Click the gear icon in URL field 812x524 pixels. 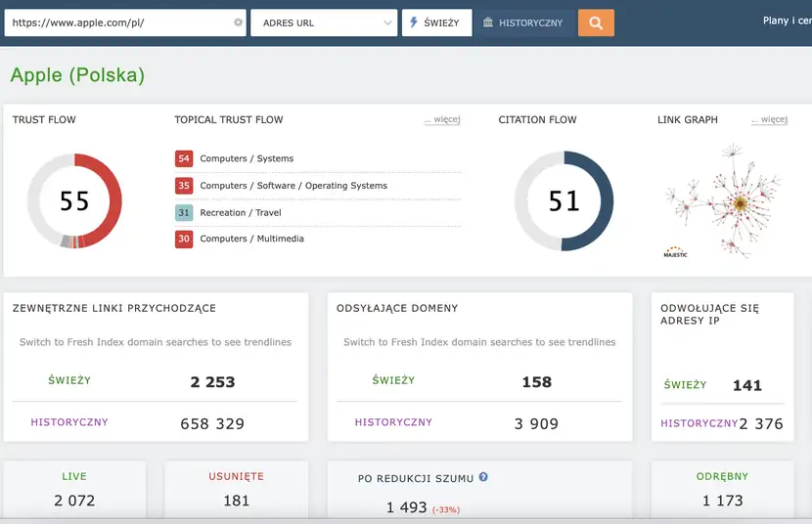238,22
